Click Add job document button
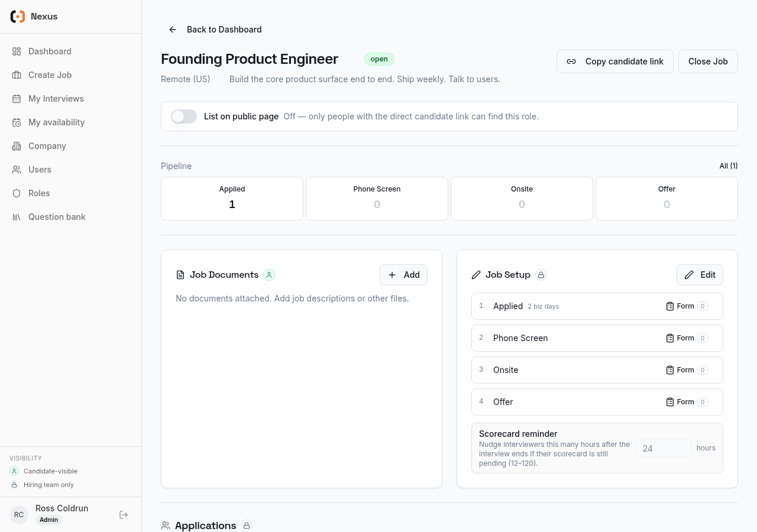The width and height of the screenshot is (757, 532). [x=404, y=275]
